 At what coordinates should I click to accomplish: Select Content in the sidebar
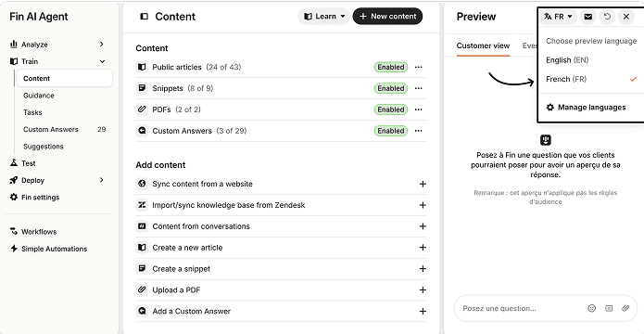point(64,78)
